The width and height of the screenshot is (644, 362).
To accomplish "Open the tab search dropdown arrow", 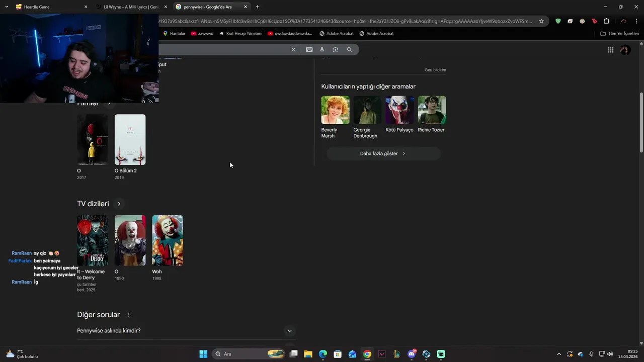I will (x=6, y=7).
